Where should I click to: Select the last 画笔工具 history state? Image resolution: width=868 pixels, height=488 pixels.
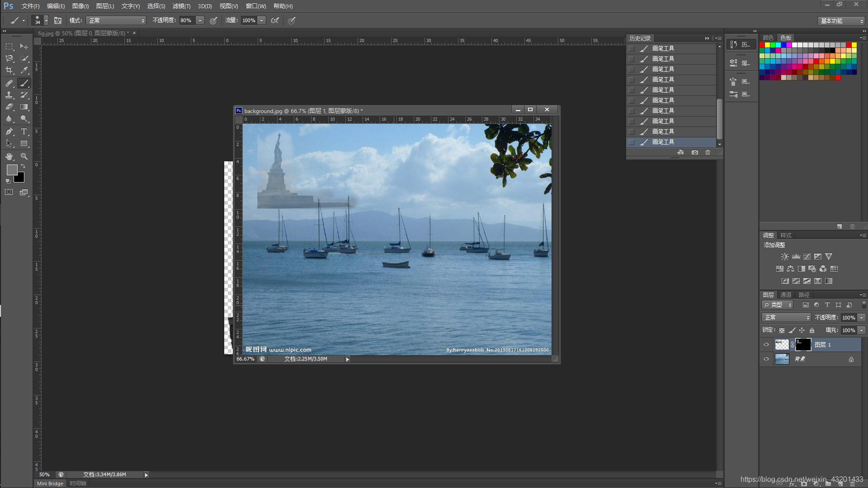(x=663, y=142)
